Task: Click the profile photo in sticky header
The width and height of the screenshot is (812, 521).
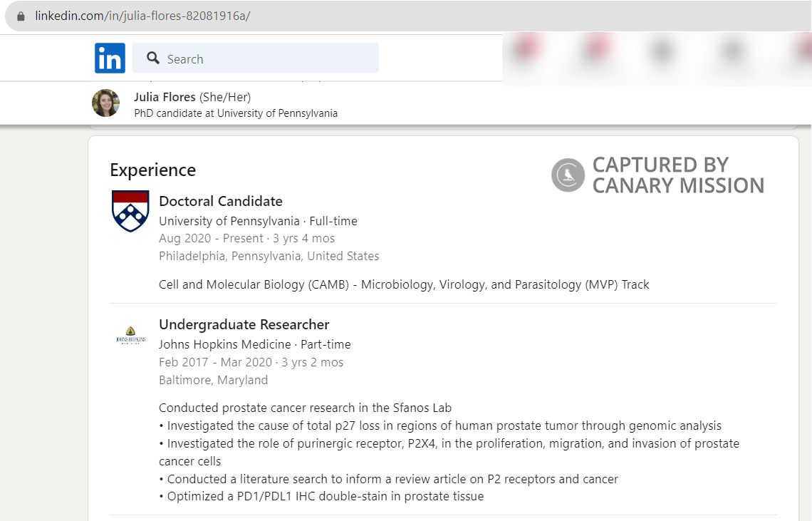Action: coord(105,103)
